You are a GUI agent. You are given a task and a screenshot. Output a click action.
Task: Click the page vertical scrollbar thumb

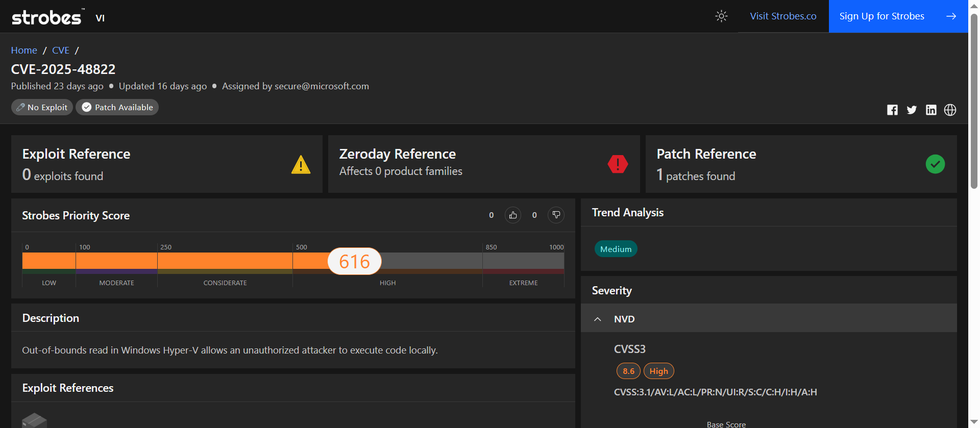click(x=974, y=102)
